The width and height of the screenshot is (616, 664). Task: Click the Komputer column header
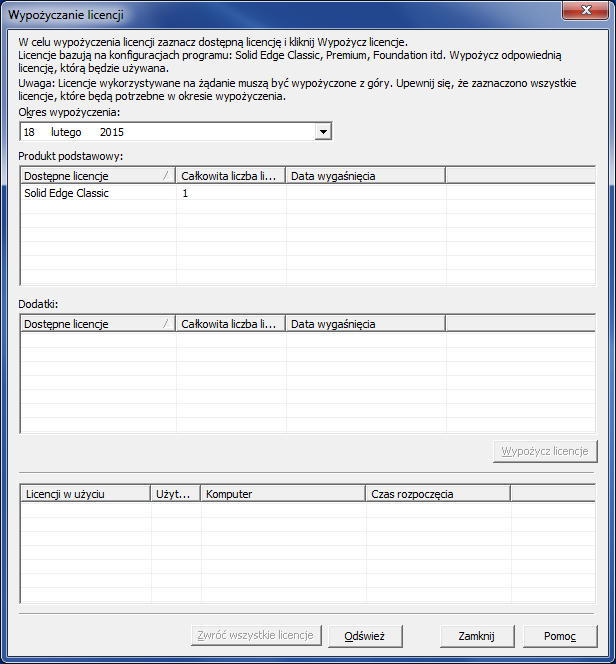click(x=283, y=494)
